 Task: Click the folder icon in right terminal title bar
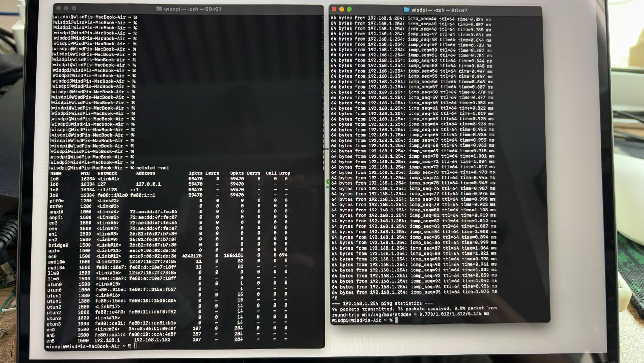pyautogui.click(x=406, y=10)
